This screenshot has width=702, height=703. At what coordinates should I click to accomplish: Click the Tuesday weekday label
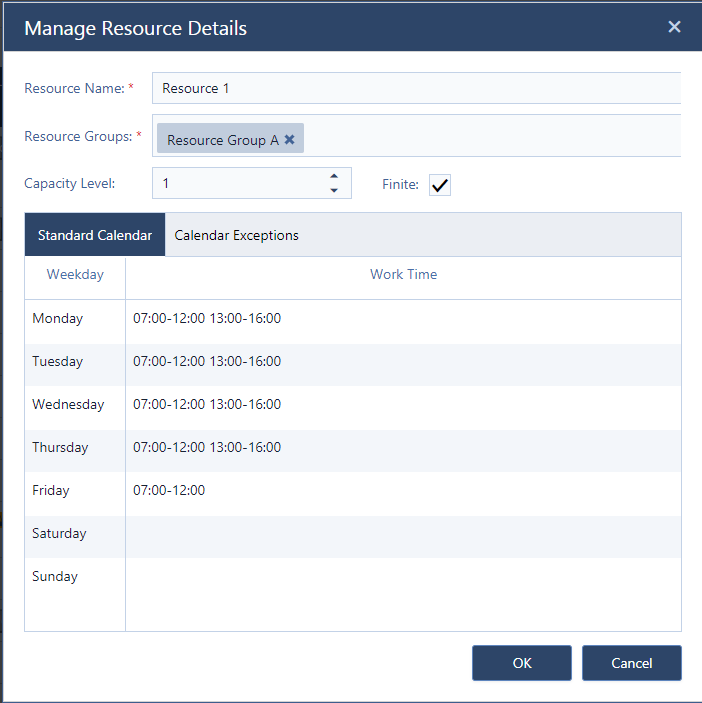[58, 361]
